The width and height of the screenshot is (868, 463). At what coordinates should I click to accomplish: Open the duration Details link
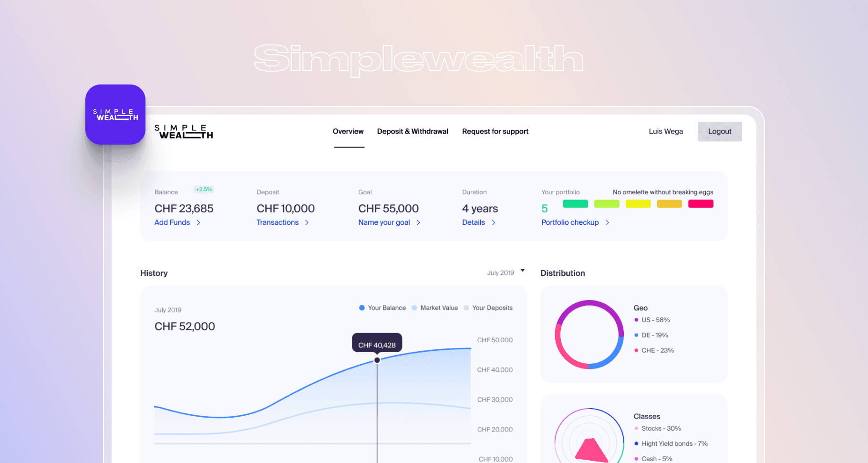click(474, 222)
